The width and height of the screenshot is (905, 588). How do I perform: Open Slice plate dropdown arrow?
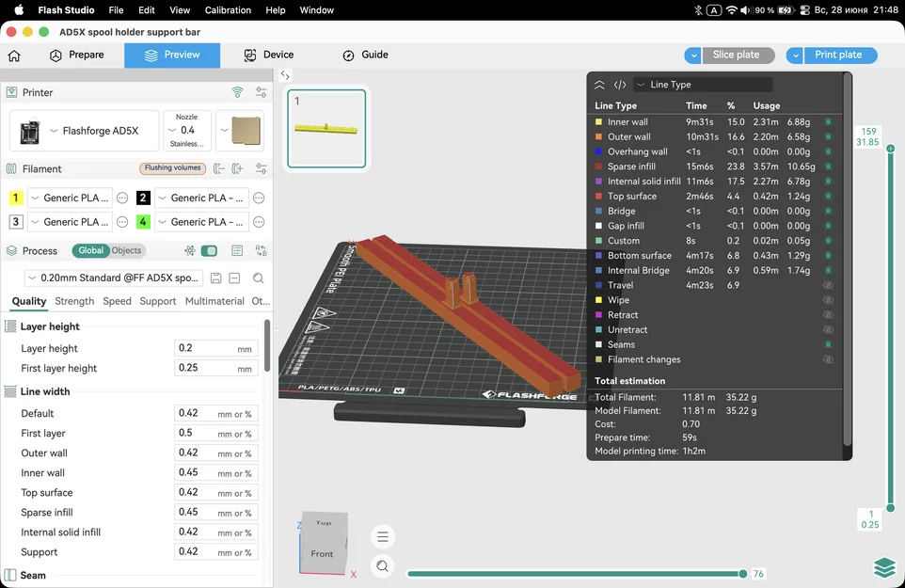693,56
